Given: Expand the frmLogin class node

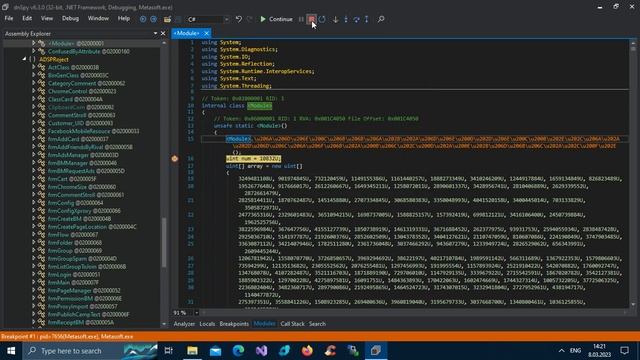Looking at the screenshot, I should (x=34, y=275).
